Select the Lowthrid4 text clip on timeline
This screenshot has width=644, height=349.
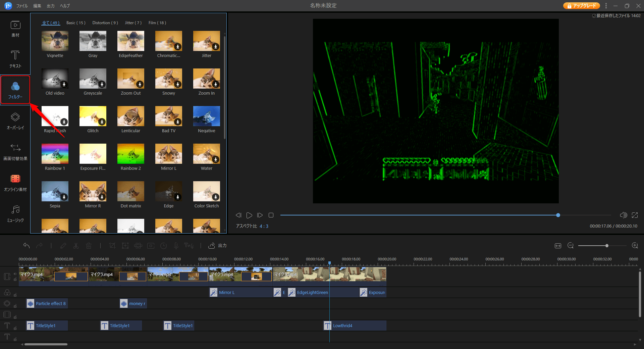[x=355, y=326]
